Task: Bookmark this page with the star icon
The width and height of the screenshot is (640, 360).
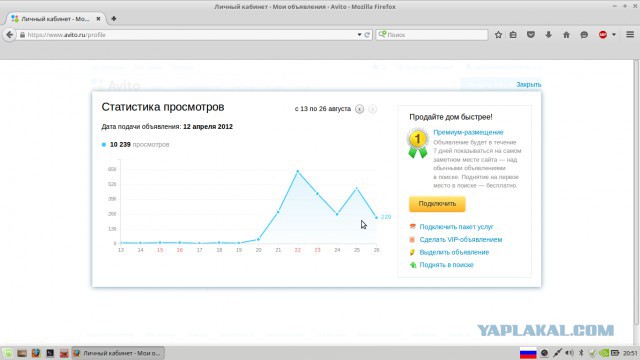Action: [x=498, y=35]
